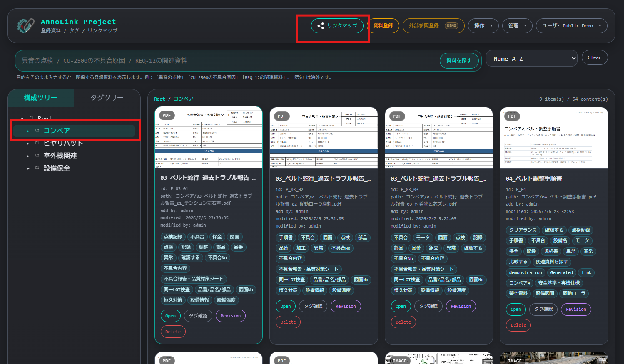
Task: Click タグ確認 on card P_03_03
Action: tap(428, 307)
